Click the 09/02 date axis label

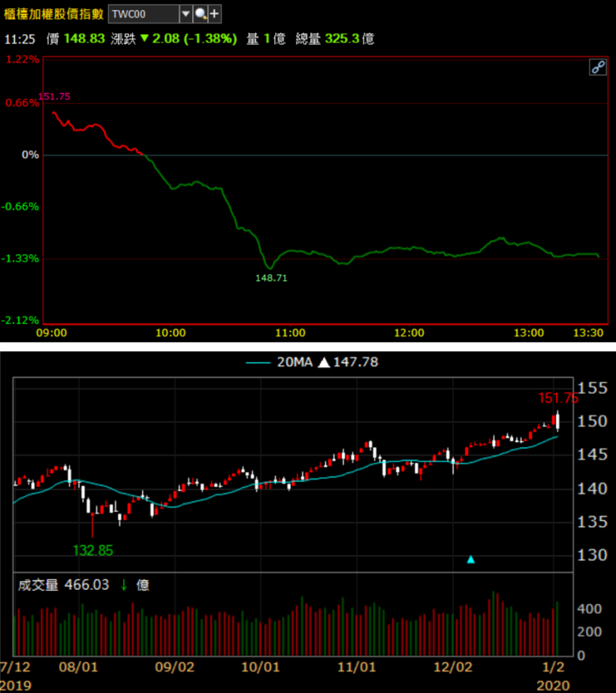[174, 667]
